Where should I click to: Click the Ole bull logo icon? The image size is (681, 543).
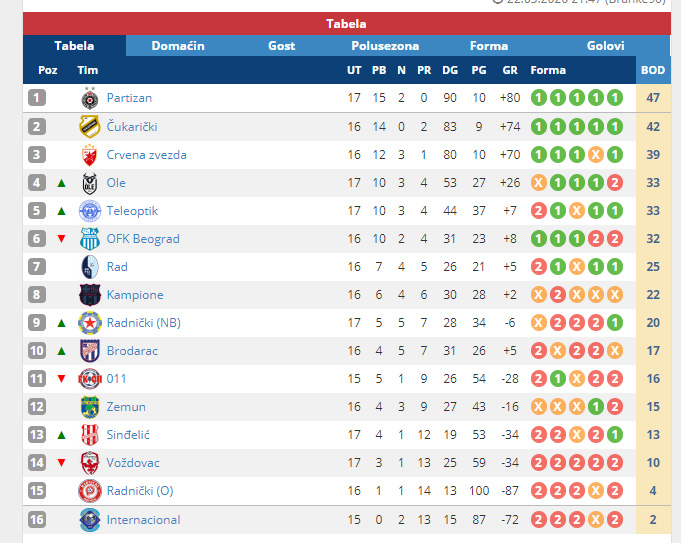(x=90, y=183)
